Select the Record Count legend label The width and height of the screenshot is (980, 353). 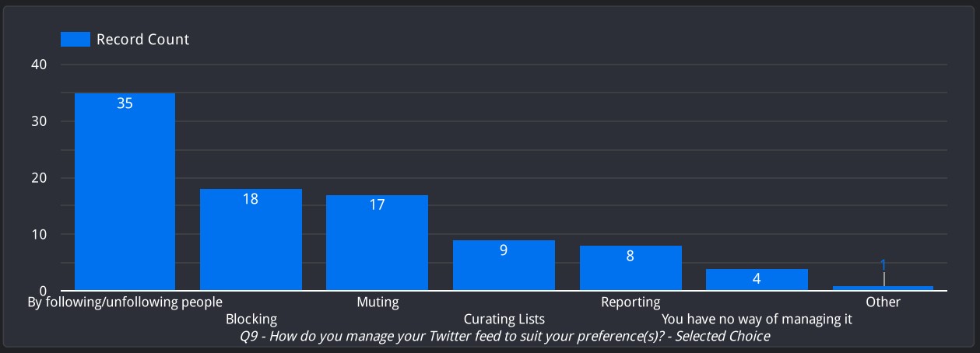point(142,39)
